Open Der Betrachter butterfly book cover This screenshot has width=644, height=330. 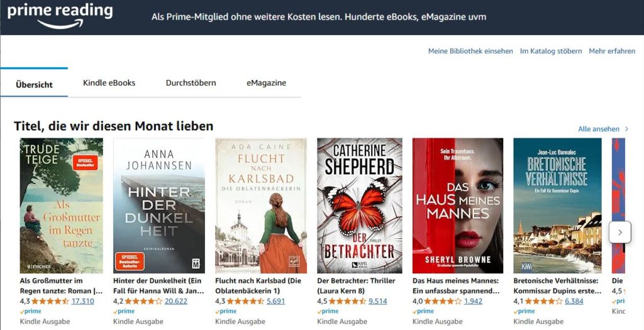(359, 206)
